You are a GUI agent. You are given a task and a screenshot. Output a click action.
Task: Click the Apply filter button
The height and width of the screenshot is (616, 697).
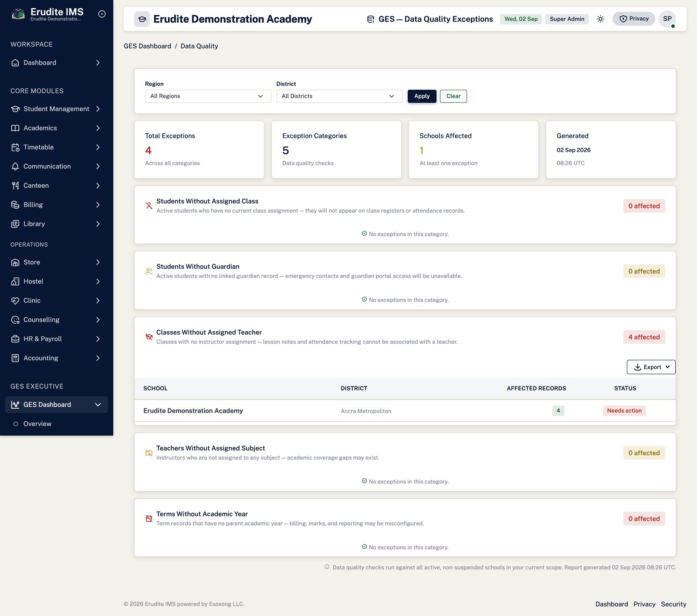(x=422, y=96)
